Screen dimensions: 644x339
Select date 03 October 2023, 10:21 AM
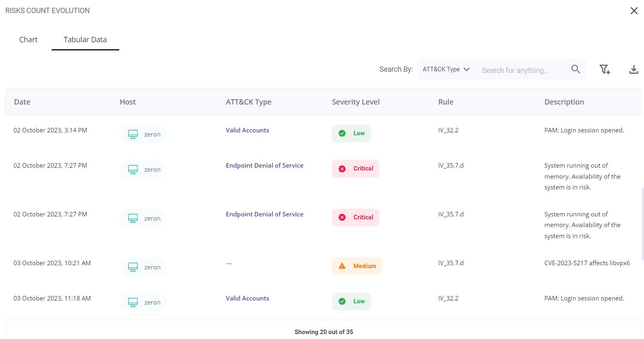point(52,263)
